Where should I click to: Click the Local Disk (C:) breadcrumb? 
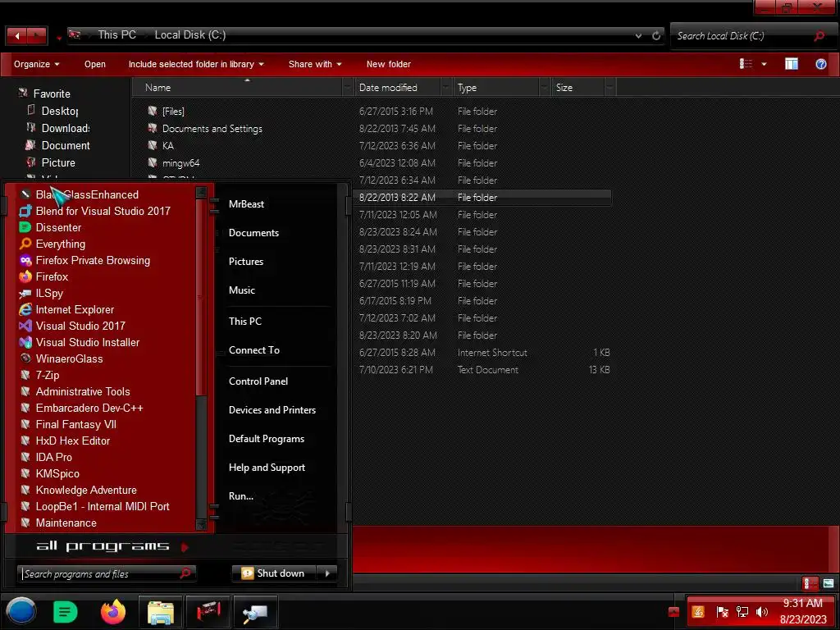190,34
